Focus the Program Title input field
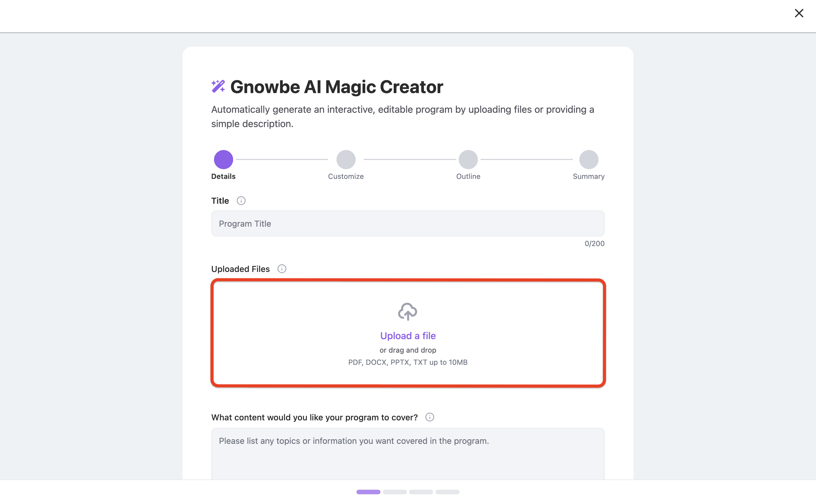Image resolution: width=816 pixels, height=504 pixels. coord(408,223)
